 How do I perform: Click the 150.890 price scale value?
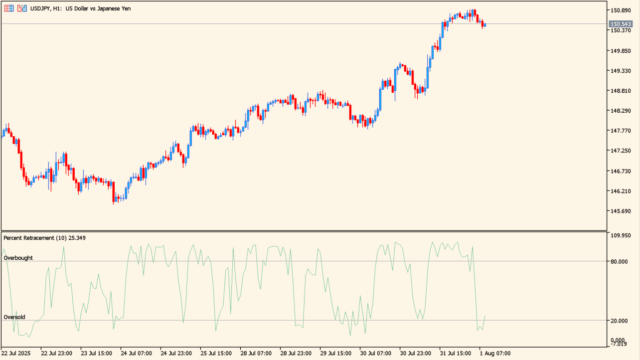[621, 10]
